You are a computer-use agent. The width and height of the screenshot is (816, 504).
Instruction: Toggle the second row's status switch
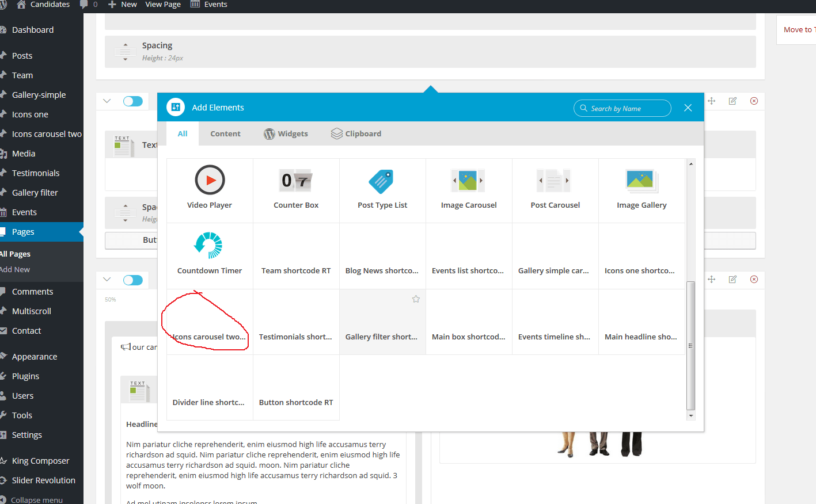click(x=133, y=280)
